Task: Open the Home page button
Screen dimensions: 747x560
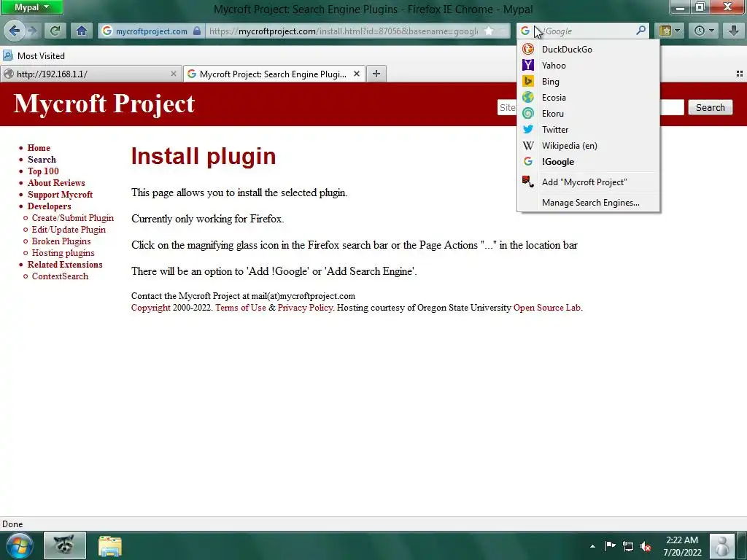Action: 82,31
